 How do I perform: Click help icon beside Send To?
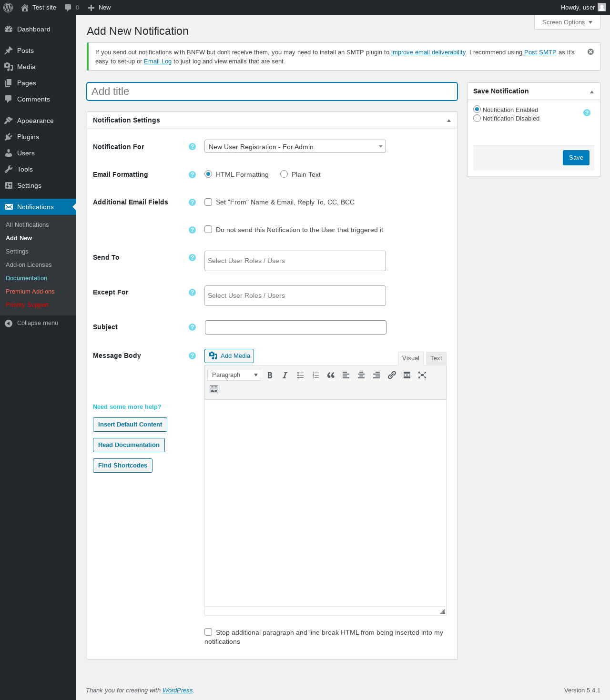tap(192, 257)
